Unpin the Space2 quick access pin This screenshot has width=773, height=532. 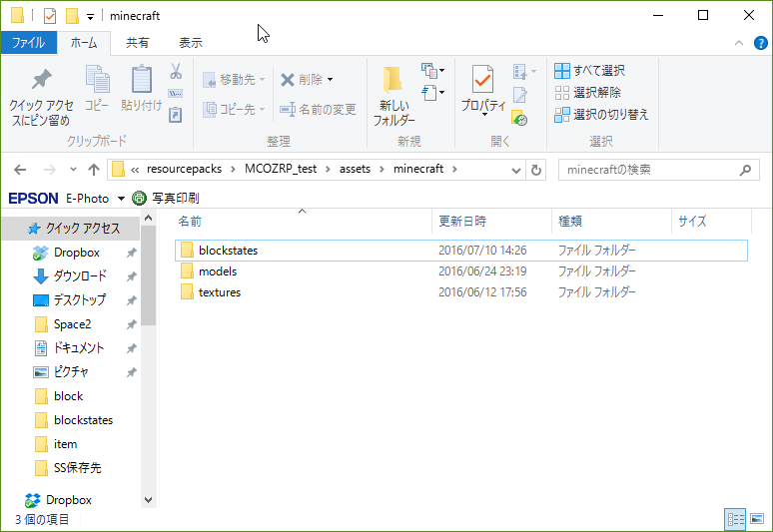(x=131, y=324)
